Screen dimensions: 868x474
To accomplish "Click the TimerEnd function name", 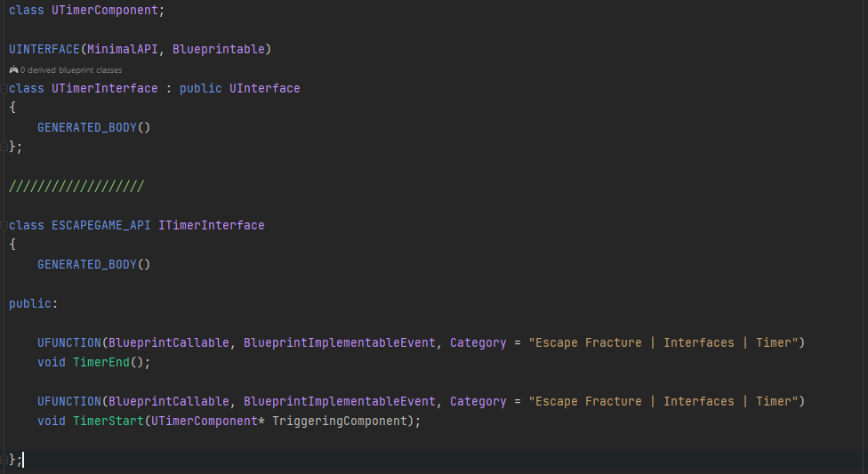I will [101, 362].
